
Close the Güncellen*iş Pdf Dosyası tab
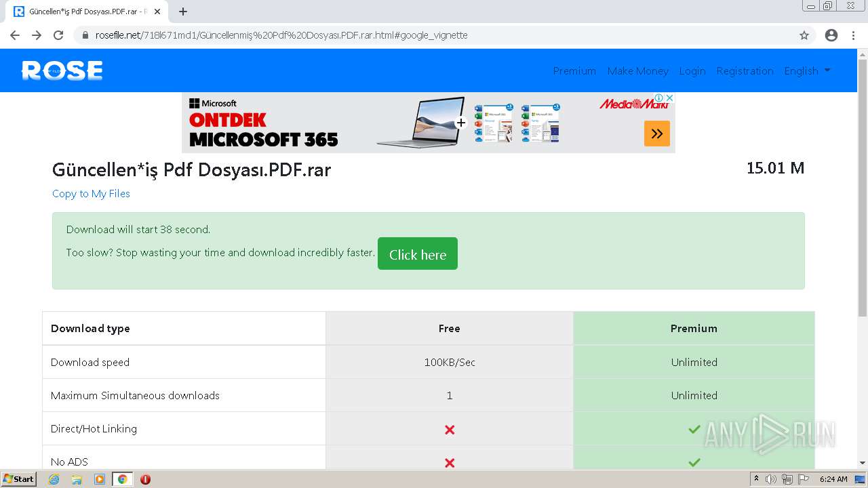(x=157, y=12)
